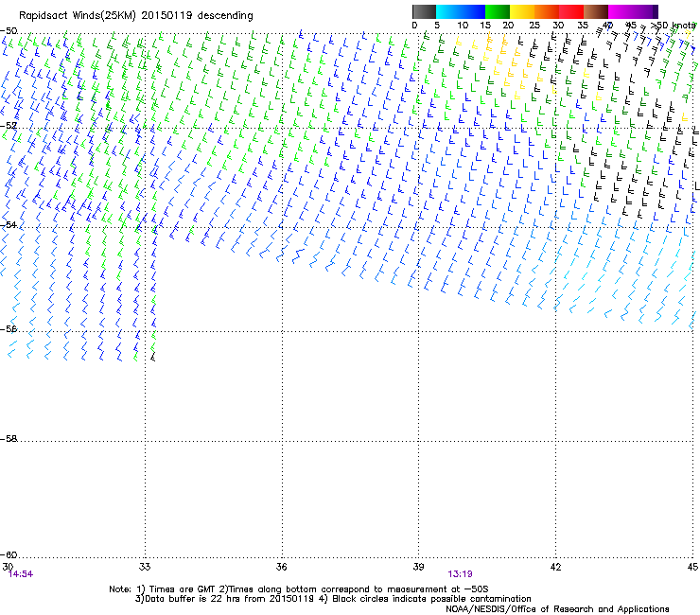Screen dimensions: 700x615
Task: Click the '>50 knots' legend label
Action: tap(673, 26)
